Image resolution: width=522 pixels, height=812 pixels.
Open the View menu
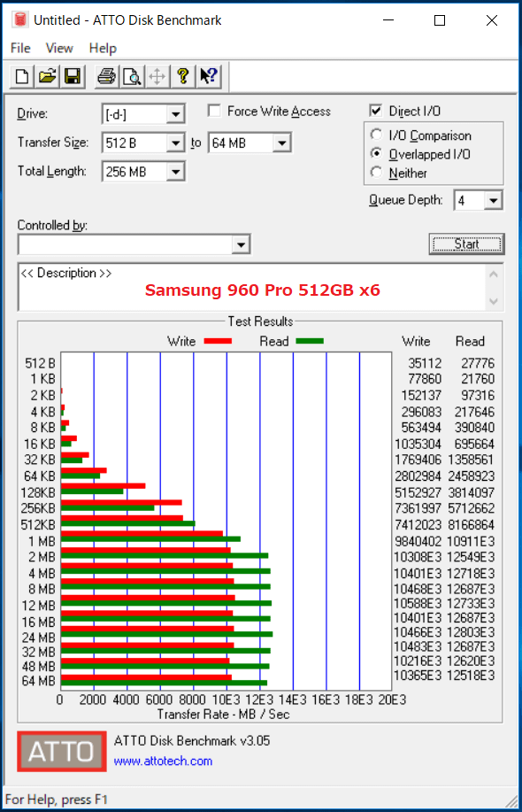(x=59, y=48)
